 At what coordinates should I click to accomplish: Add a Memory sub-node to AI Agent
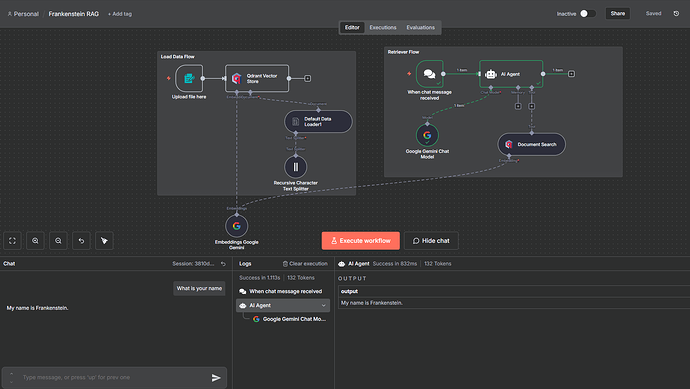click(518, 106)
